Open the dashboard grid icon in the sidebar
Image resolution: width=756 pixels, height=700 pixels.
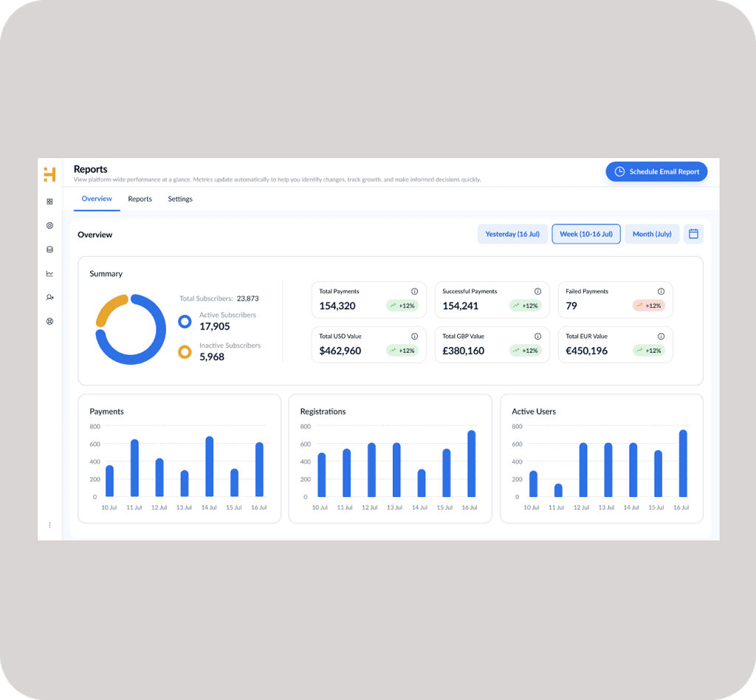pos(49,201)
